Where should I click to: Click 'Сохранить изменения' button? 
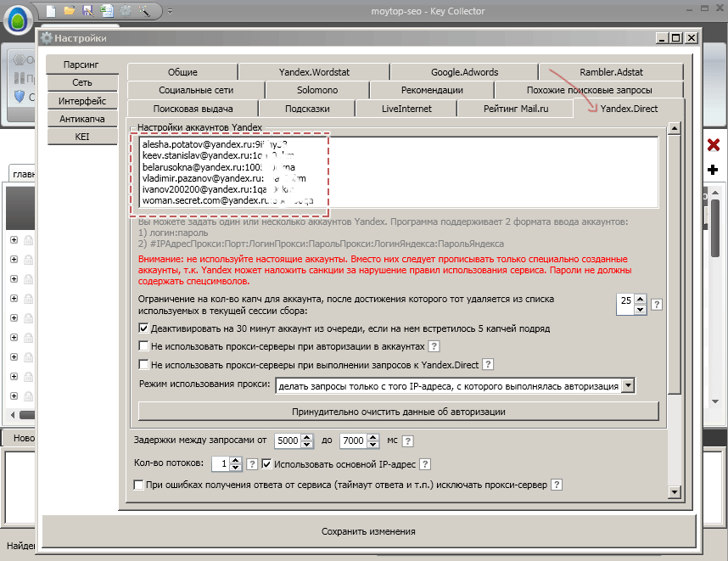point(368,531)
